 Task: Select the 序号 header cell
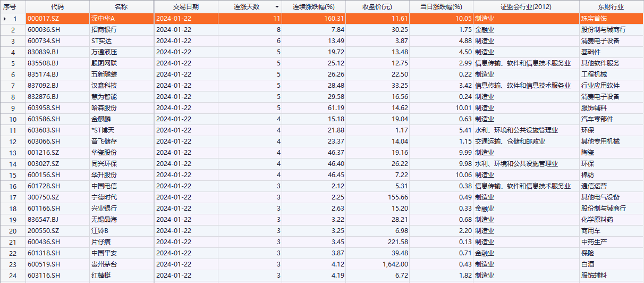(x=13, y=7)
